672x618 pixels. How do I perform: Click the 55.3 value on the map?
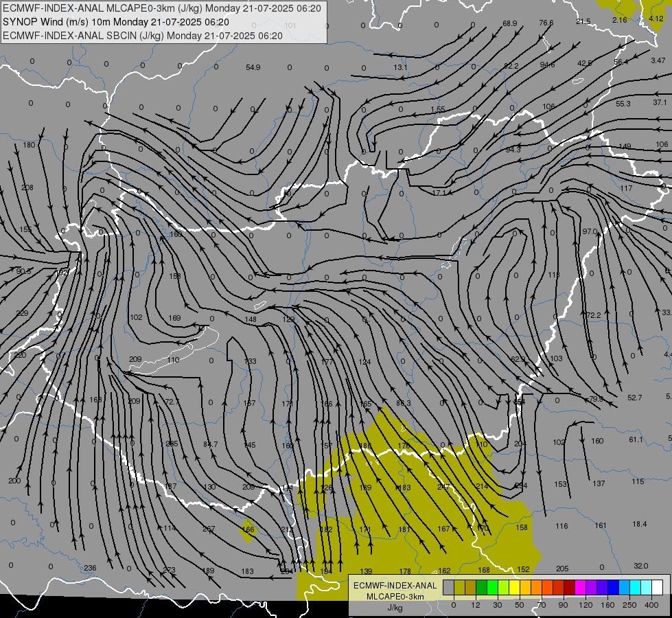[623, 104]
